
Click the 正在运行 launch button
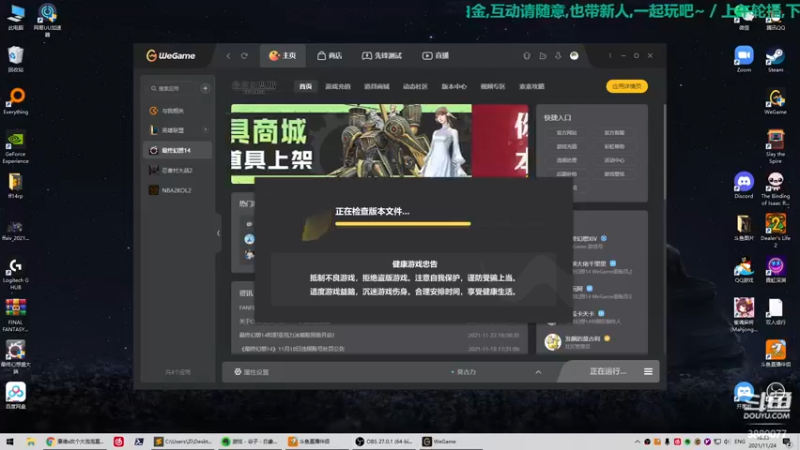pyautogui.click(x=607, y=371)
